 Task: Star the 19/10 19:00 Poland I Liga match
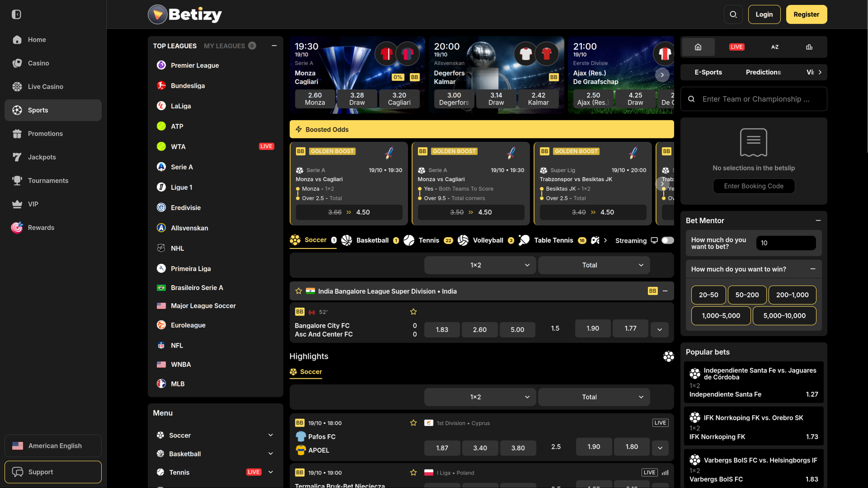click(413, 473)
